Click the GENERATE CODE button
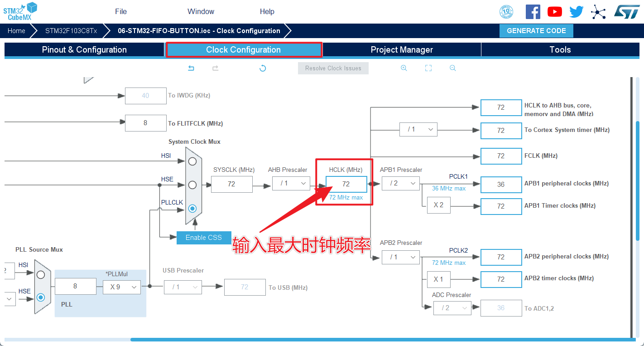The width and height of the screenshot is (644, 346). coord(536,30)
